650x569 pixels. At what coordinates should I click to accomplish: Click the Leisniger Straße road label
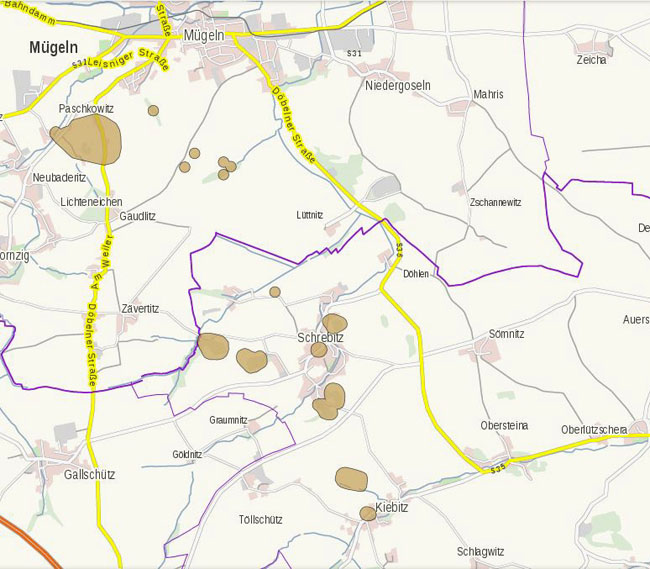(126, 56)
